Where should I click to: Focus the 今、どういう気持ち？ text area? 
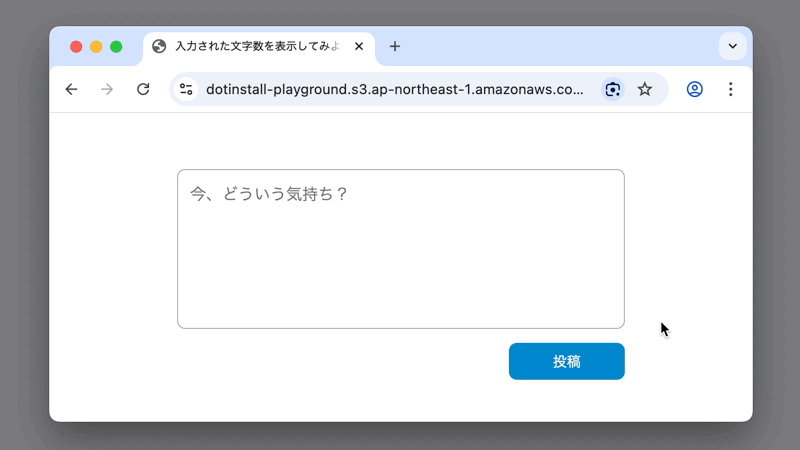coord(400,248)
